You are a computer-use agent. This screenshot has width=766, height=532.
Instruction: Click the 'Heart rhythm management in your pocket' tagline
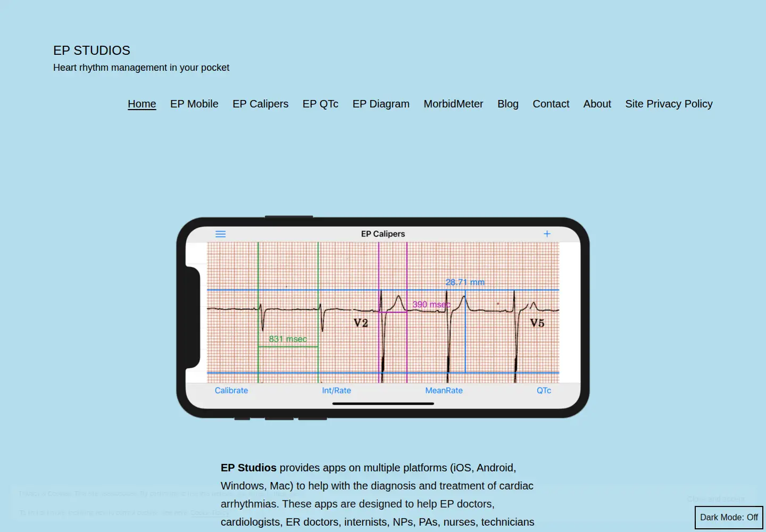(141, 68)
